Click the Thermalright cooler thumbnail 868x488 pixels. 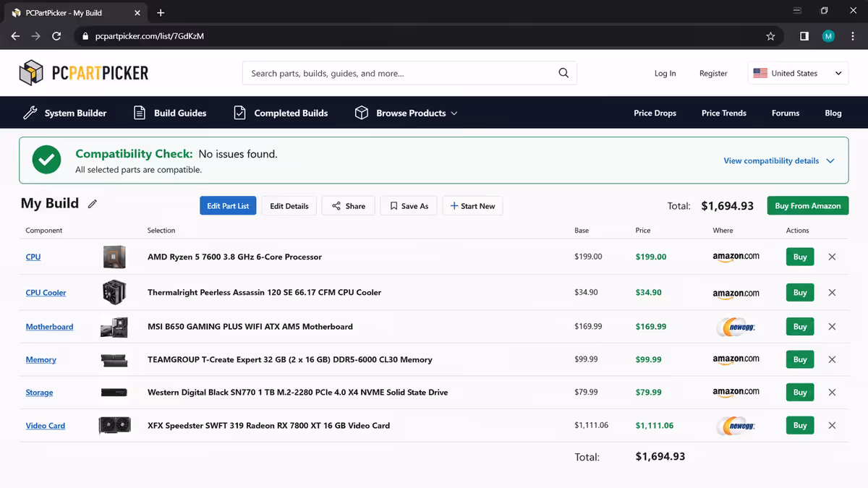tap(114, 292)
